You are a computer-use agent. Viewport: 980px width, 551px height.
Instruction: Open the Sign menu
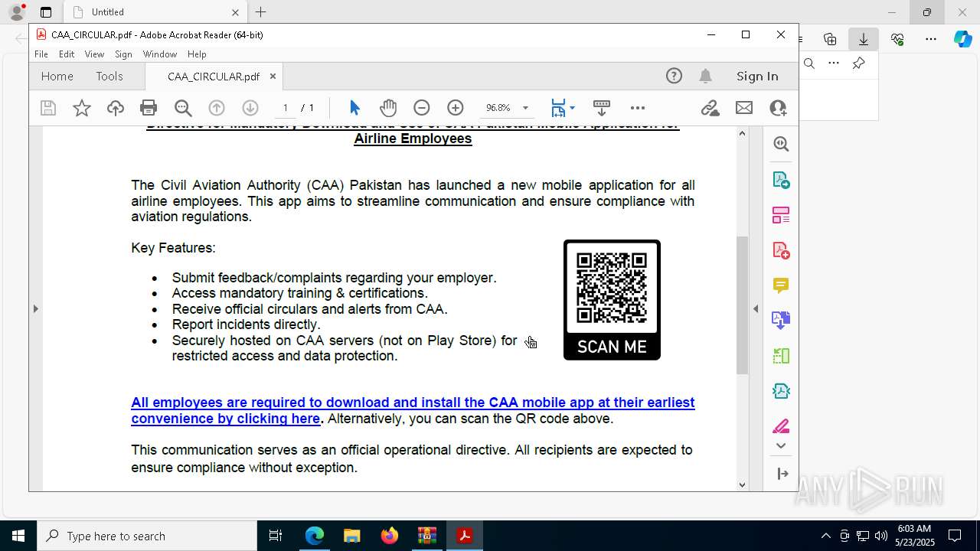[x=123, y=54]
